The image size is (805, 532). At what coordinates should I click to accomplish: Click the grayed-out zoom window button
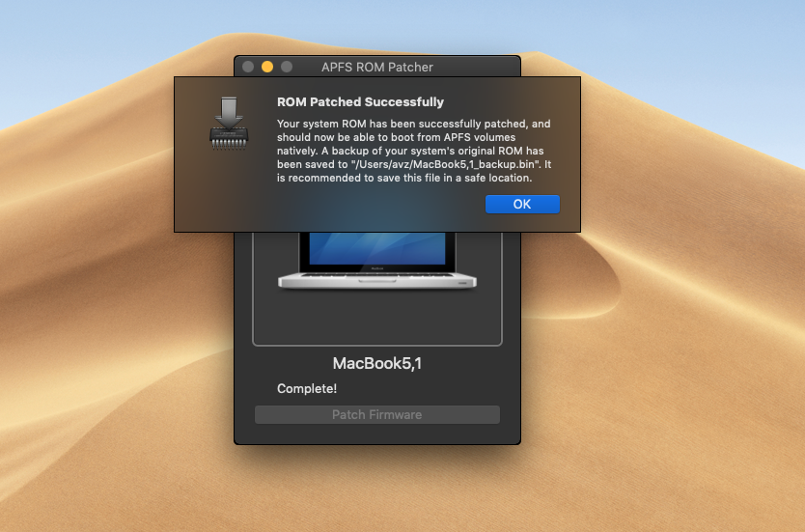[x=287, y=67]
